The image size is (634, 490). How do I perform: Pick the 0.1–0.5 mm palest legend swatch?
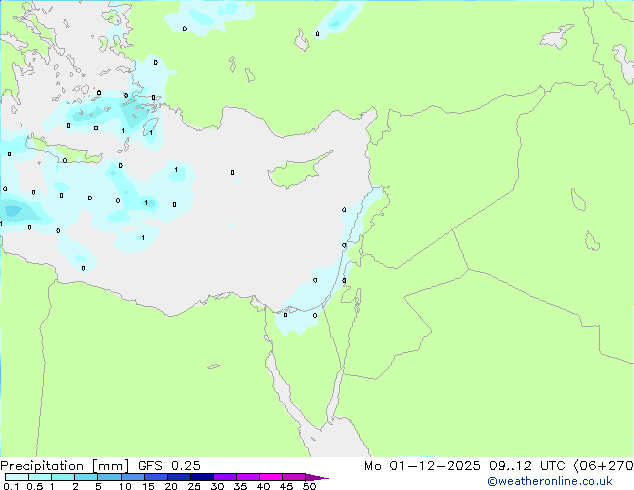(17, 477)
